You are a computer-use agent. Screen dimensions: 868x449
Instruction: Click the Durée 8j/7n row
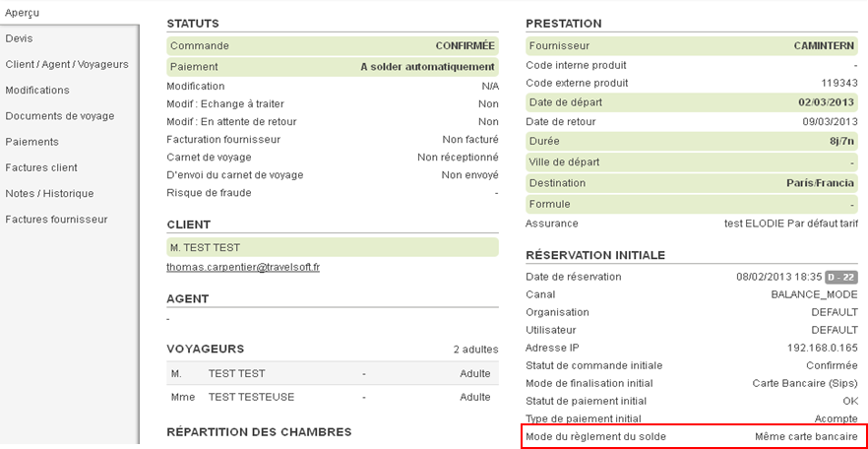(692, 141)
